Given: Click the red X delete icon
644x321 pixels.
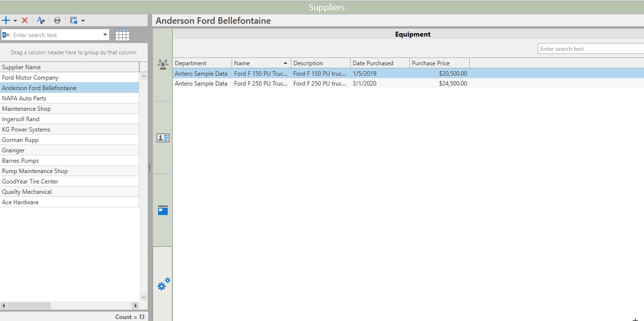Looking at the screenshot, I should [x=25, y=20].
